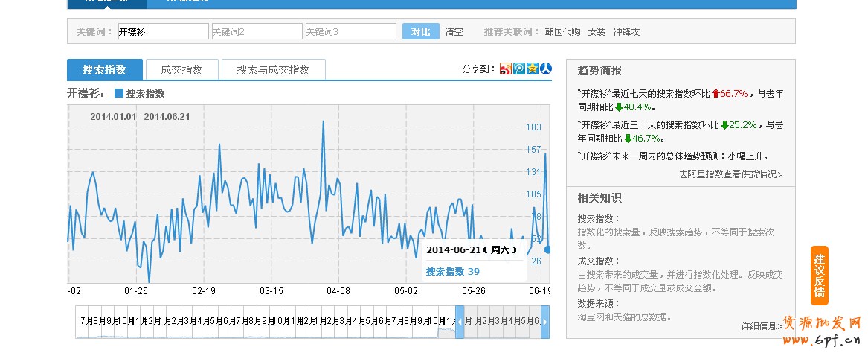Click the data point marker at chart end
This screenshot has width=868, height=356.
(x=547, y=249)
